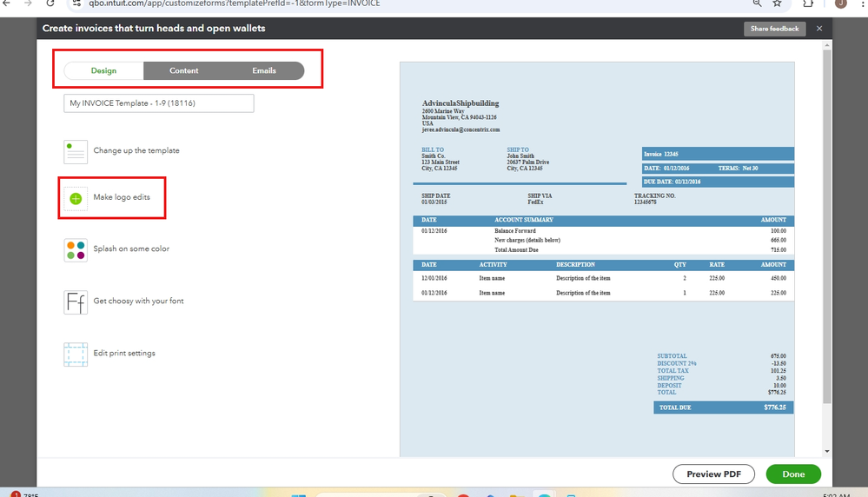Click New charges (details below) text
Image resolution: width=868 pixels, height=497 pixels.
pos(527,240)
